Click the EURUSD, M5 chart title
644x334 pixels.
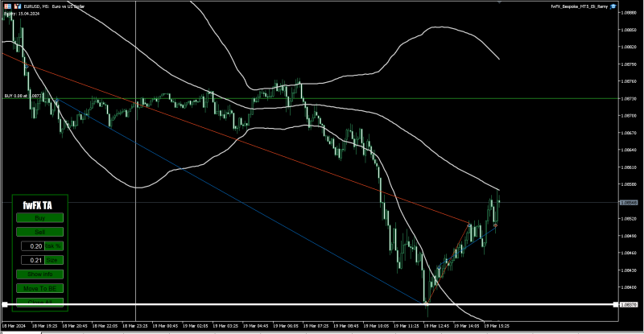(x=54, y=6)
